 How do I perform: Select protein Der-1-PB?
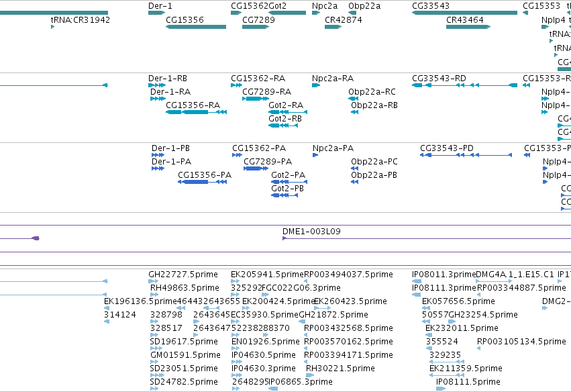click(158, 155)
